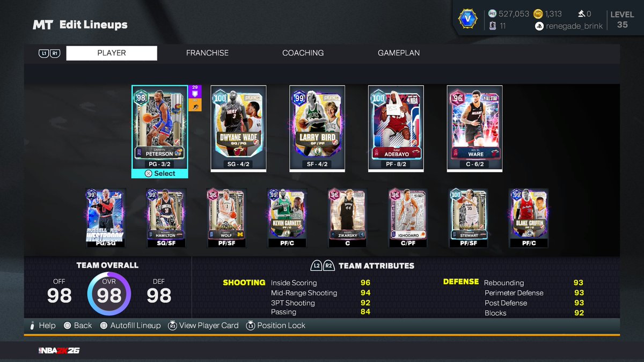Click the renegade_brink username
The height and width of the screenshot is (362, 644).
[x=575, y=26]
